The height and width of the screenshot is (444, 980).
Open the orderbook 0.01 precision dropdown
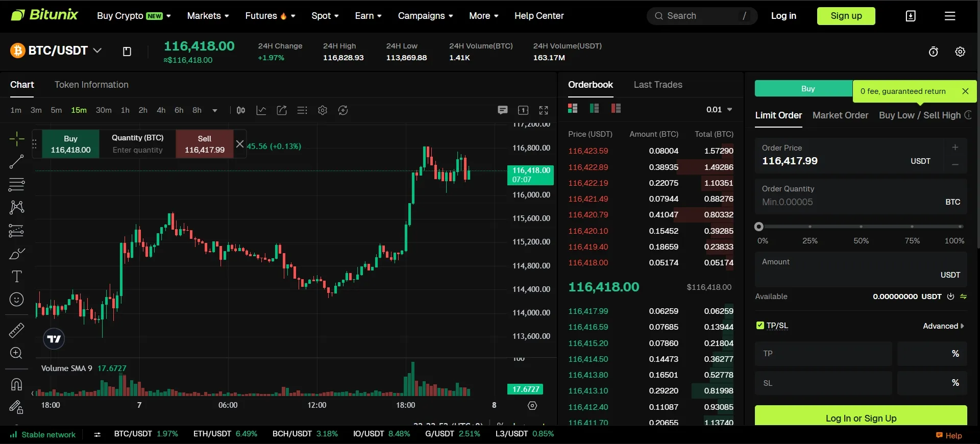[719, 110]
